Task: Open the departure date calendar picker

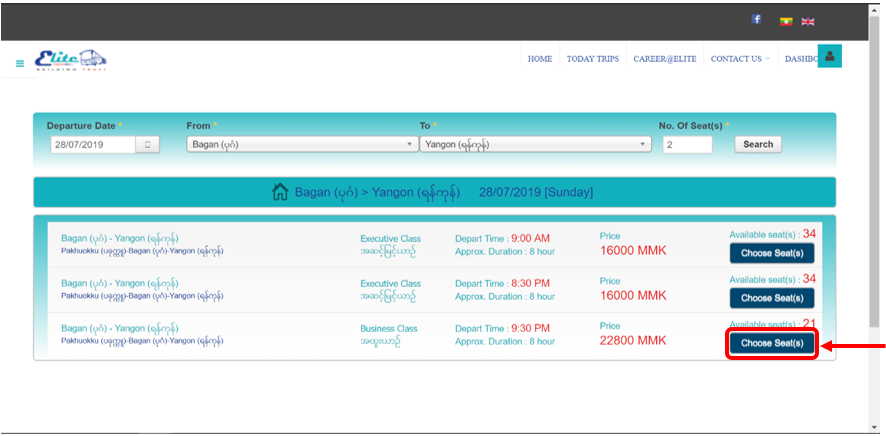Action: click(x=148, y=144)
